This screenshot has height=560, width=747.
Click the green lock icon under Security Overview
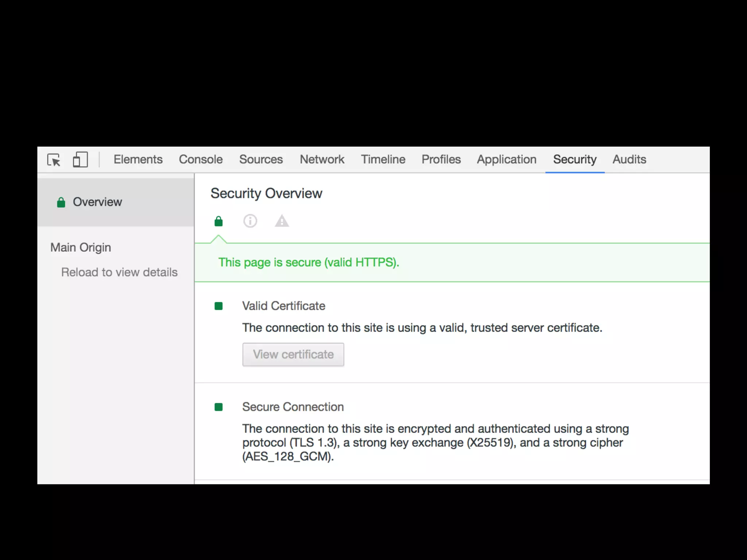[x=218, y=221]
